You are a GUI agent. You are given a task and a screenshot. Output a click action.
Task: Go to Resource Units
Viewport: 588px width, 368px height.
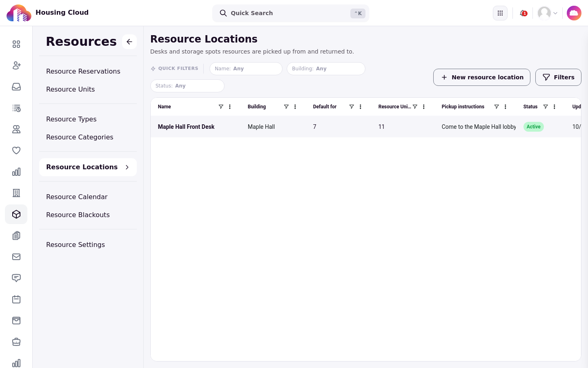tap(71, 89)
